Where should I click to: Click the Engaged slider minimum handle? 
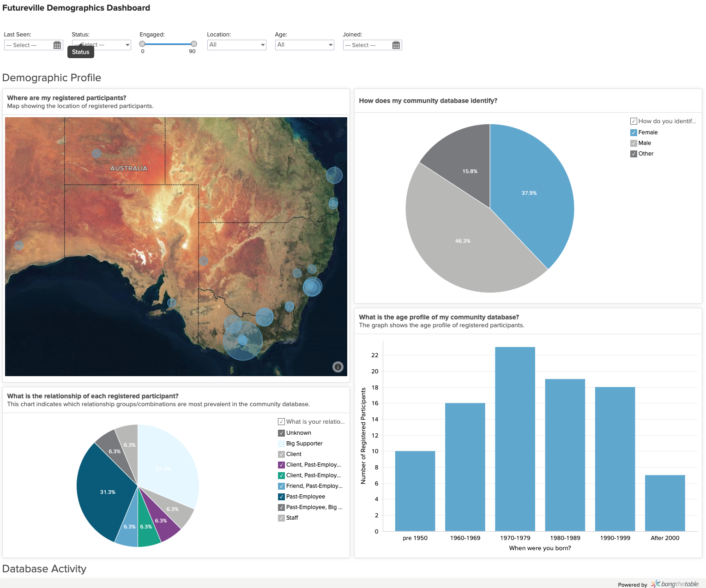tap(142, 44)
